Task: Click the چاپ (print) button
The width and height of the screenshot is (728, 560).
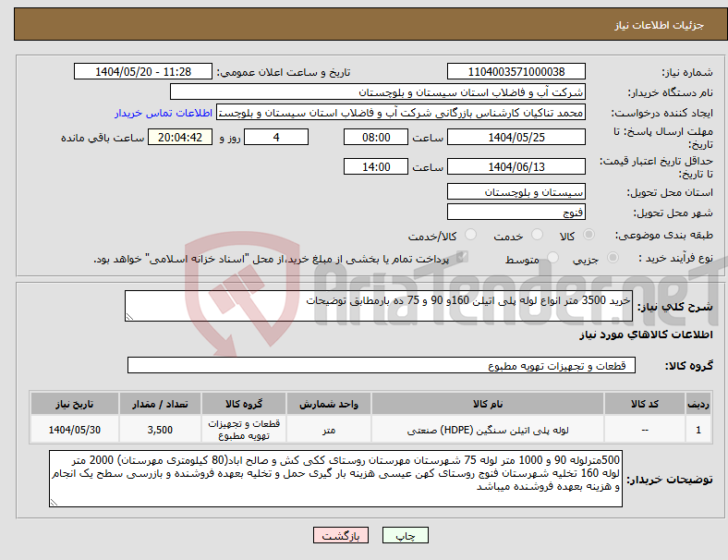Action: 405,535
